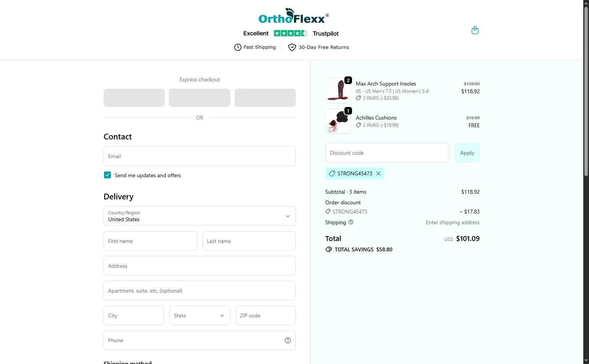Click the Total $101.09 amount
The image size is (589, 364).
pos(468,239)
